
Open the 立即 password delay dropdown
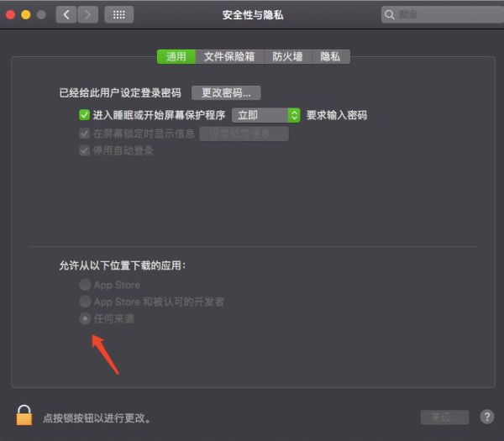[x=266, y=115]
